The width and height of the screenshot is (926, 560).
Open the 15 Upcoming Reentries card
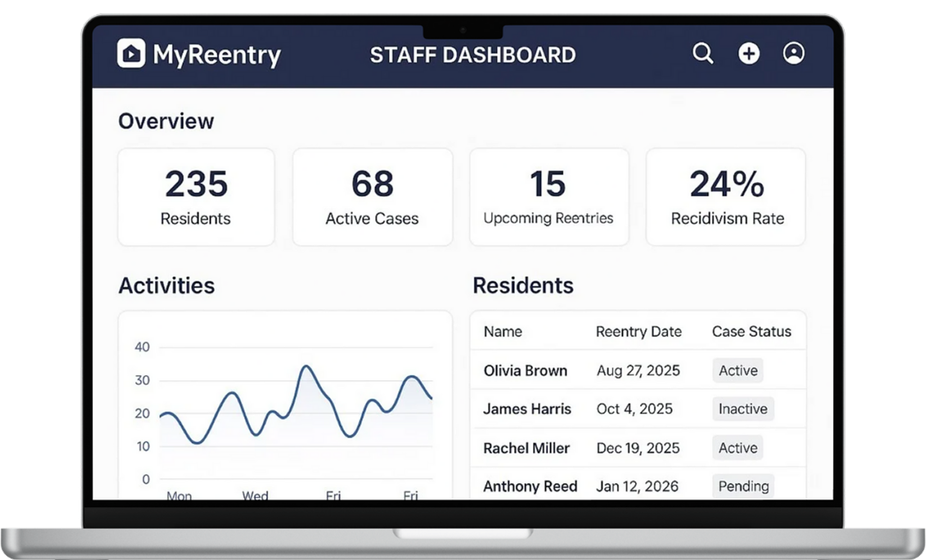point(549,197)
